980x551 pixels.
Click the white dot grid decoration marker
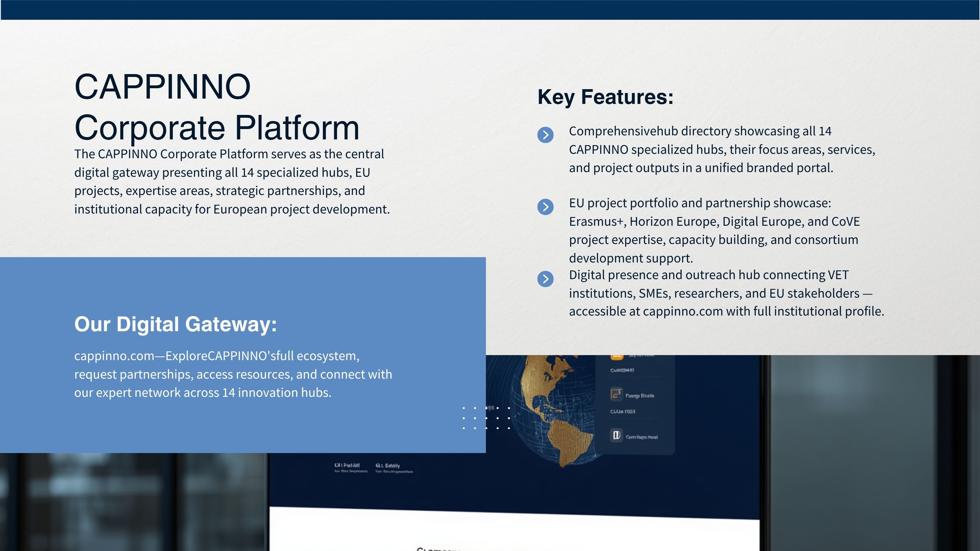click(x=486, y=418)
